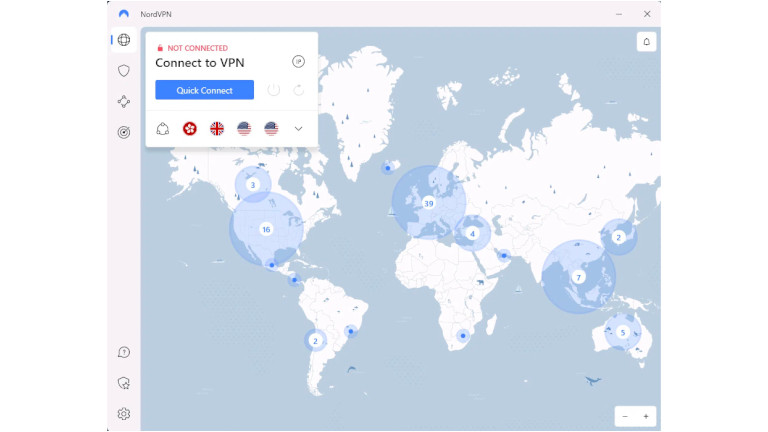Open the star badge referral icon
This screenshot has height=432, width=768.
124,383
